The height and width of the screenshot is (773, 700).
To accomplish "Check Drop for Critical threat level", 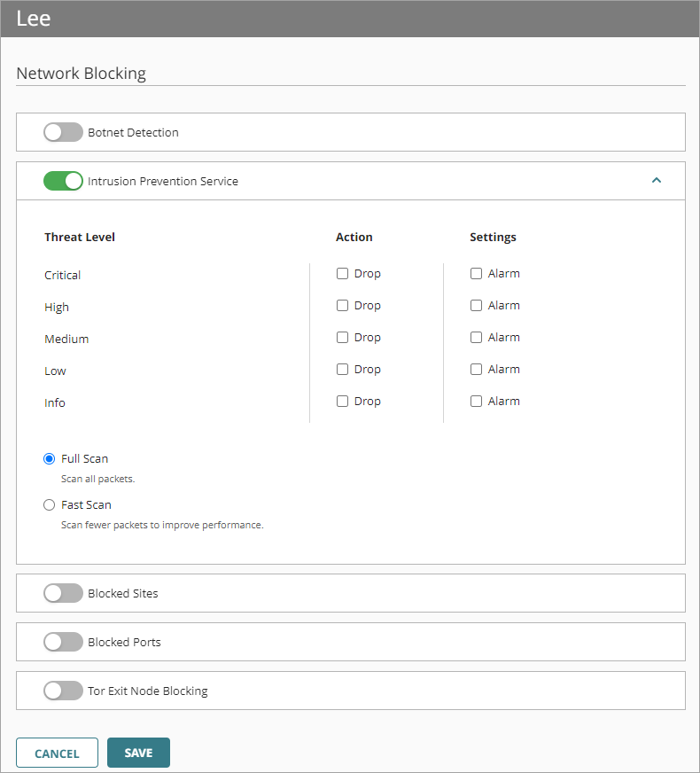I will (x=342, y=273).
